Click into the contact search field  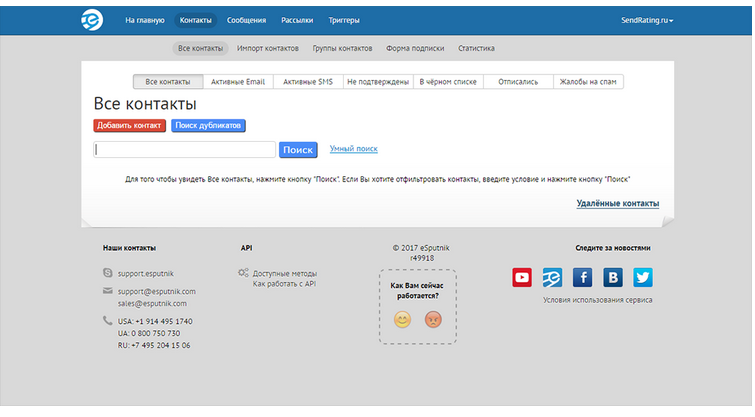(184, 149)
